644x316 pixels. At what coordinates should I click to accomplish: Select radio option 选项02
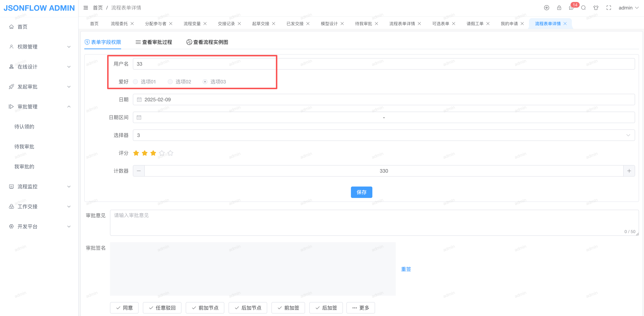(170, 82)
